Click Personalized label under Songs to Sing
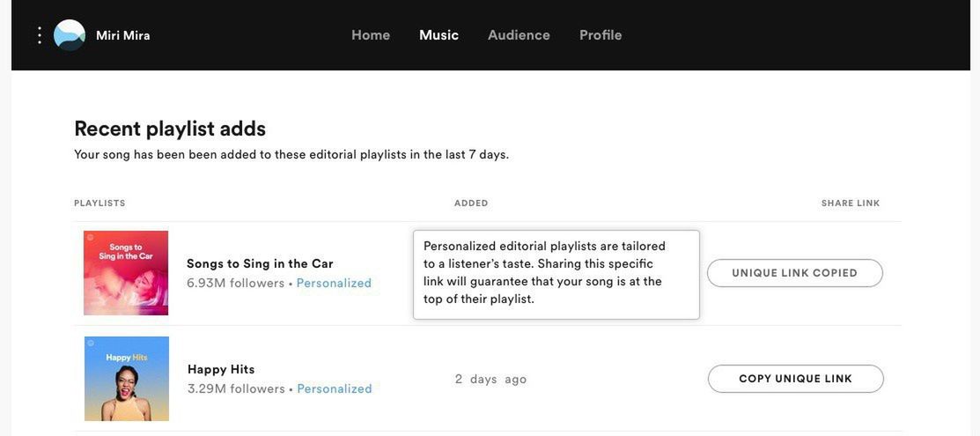980x436 pixels. [334, 284]
